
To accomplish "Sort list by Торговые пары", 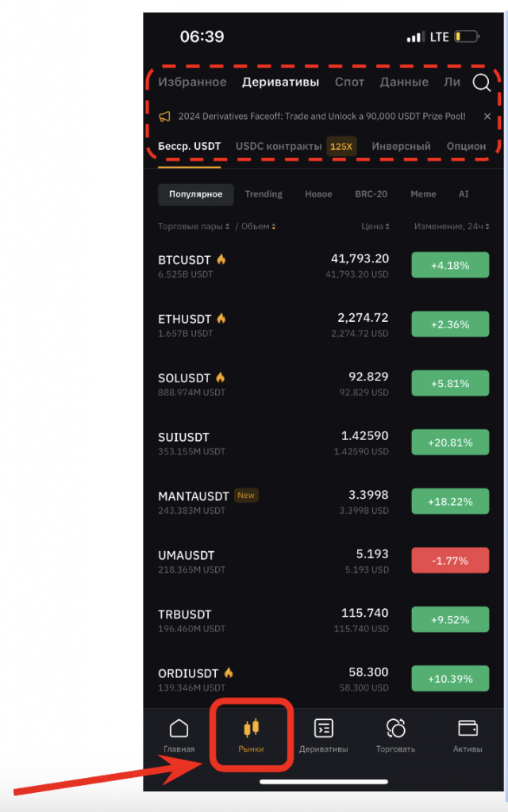I will coord(194,227).
